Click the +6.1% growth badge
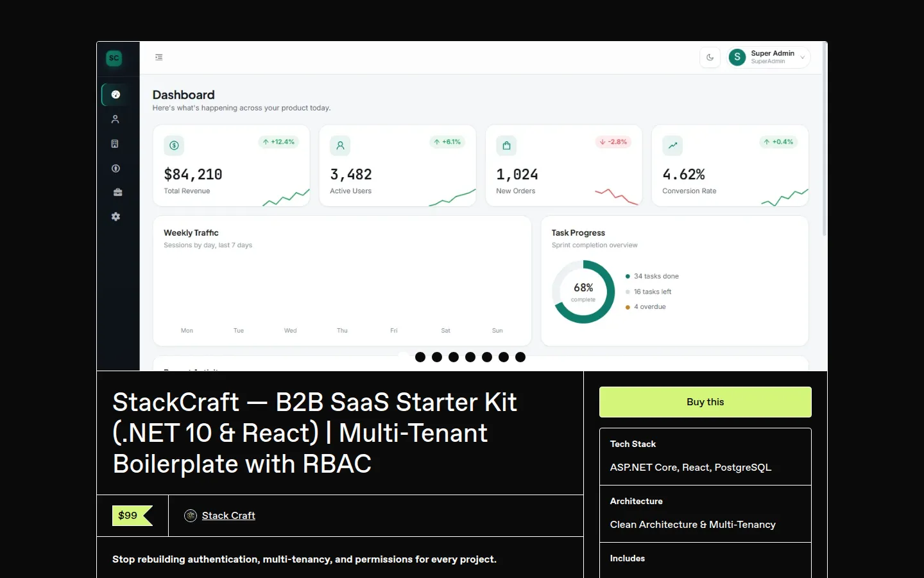This screenshot has height=578, width=924. click(447, 142)
